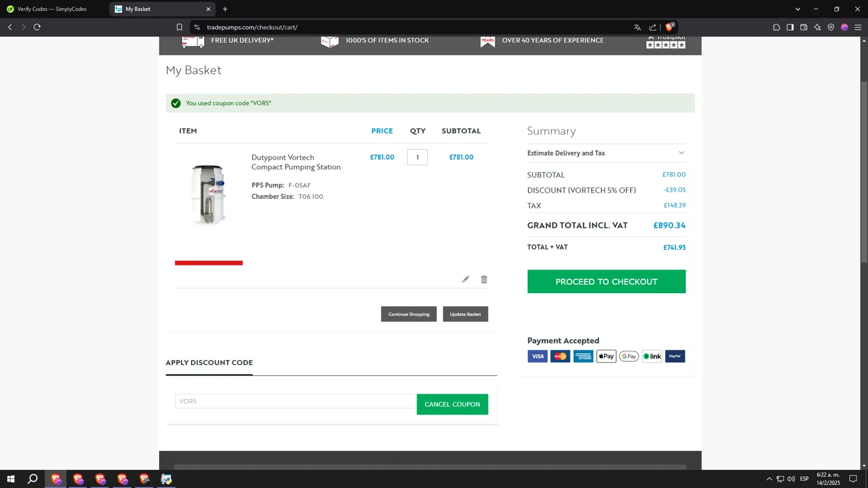Open the translate page icon

[637, 27]
